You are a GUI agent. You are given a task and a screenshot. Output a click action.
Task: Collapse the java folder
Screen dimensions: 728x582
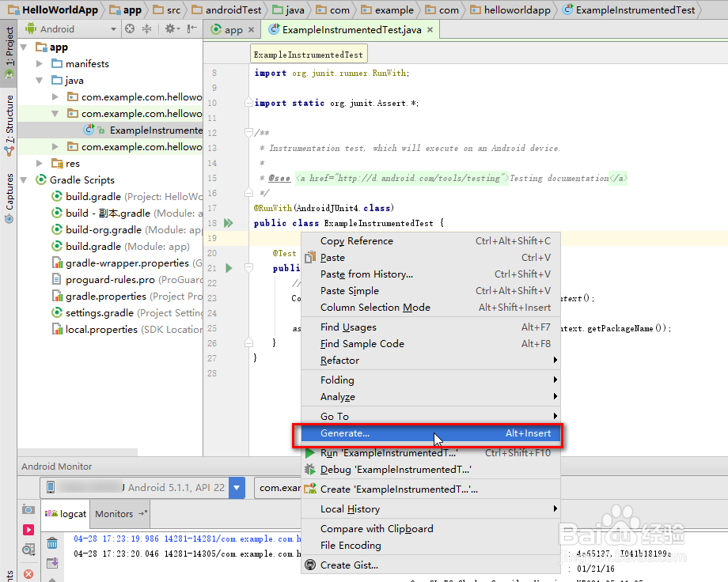point(40,81)
